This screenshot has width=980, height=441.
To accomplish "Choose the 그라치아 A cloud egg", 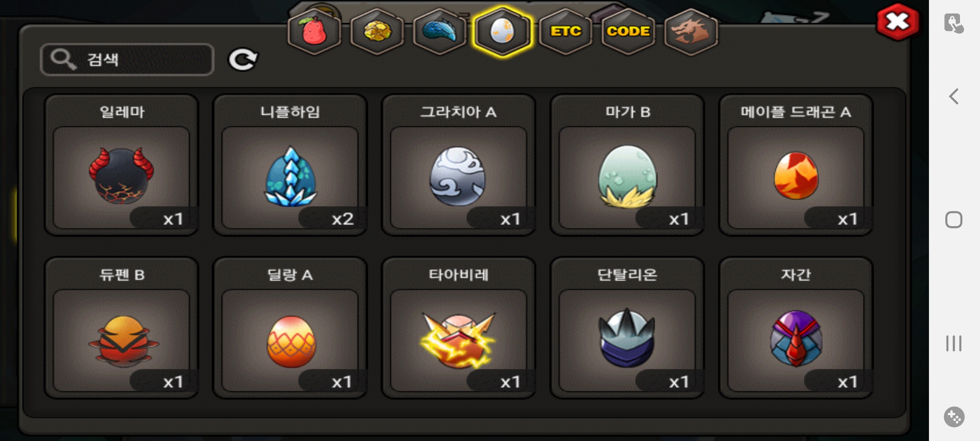I will point(459,165).
